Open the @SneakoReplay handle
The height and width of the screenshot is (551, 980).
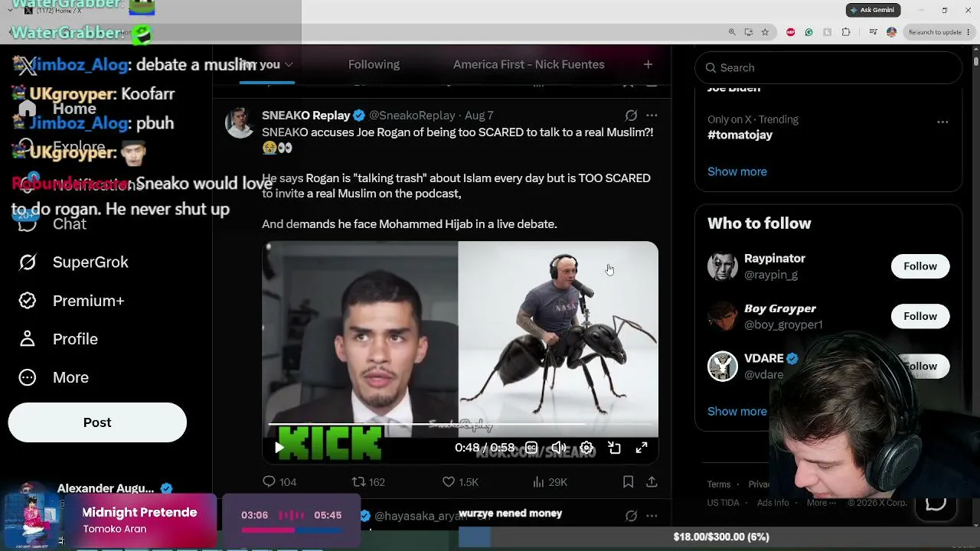(x=412, y=116)
